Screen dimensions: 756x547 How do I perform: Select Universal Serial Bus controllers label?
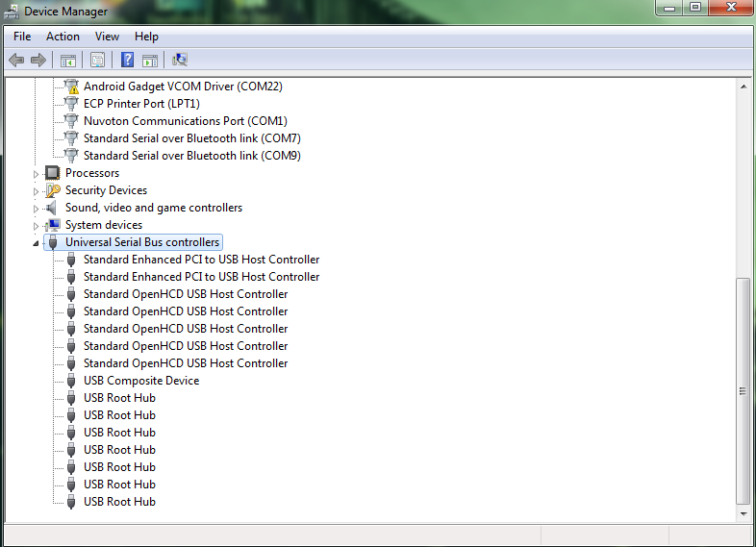[x=142, y=242]
